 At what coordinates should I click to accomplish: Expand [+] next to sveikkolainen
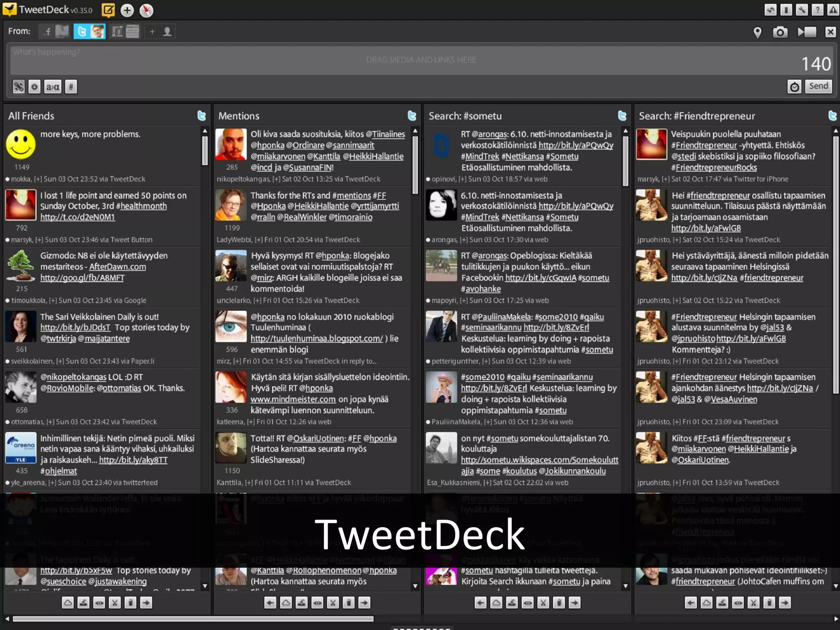tap(60, 361)
